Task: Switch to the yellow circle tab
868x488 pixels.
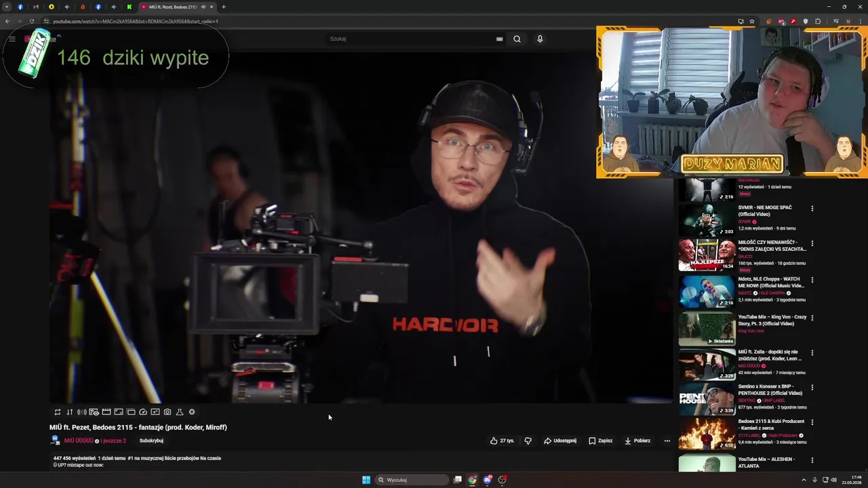Action: [52, 7]
